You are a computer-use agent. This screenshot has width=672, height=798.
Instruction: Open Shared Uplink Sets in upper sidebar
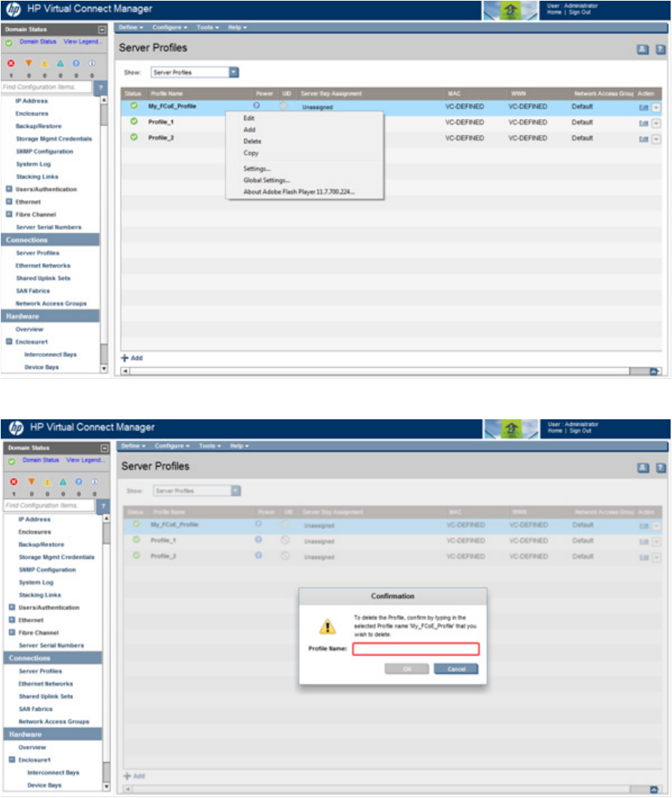(x=44, y=278)
